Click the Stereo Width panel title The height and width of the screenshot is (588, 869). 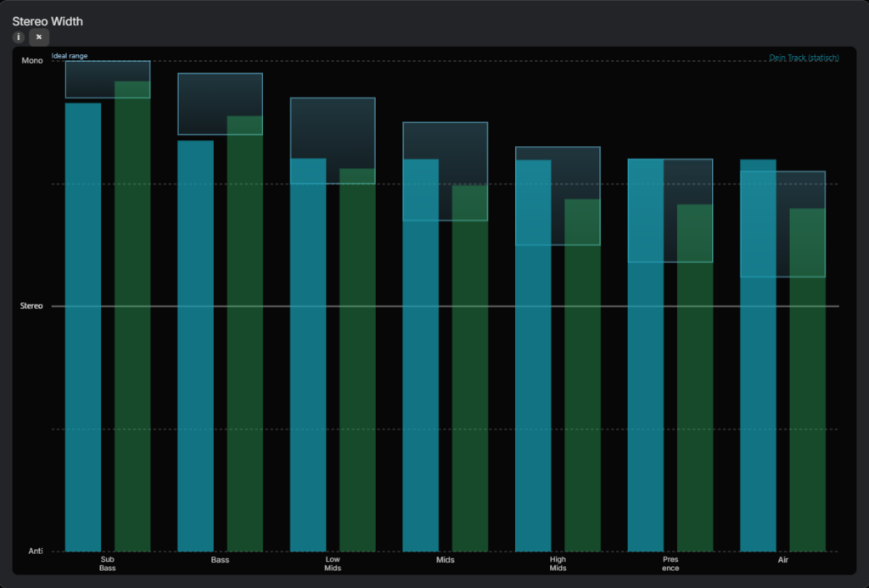(48, 21)
